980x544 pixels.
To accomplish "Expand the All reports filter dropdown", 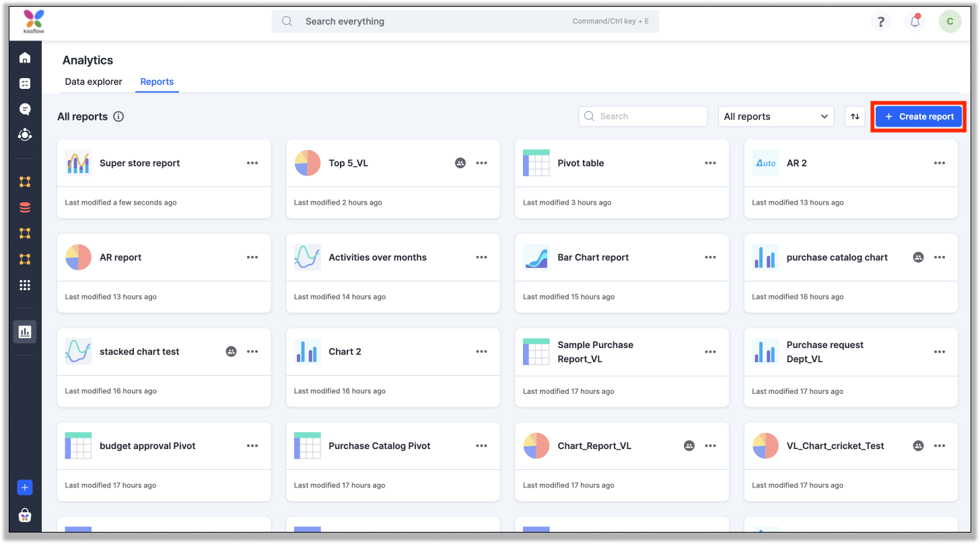I will [776, 116].
